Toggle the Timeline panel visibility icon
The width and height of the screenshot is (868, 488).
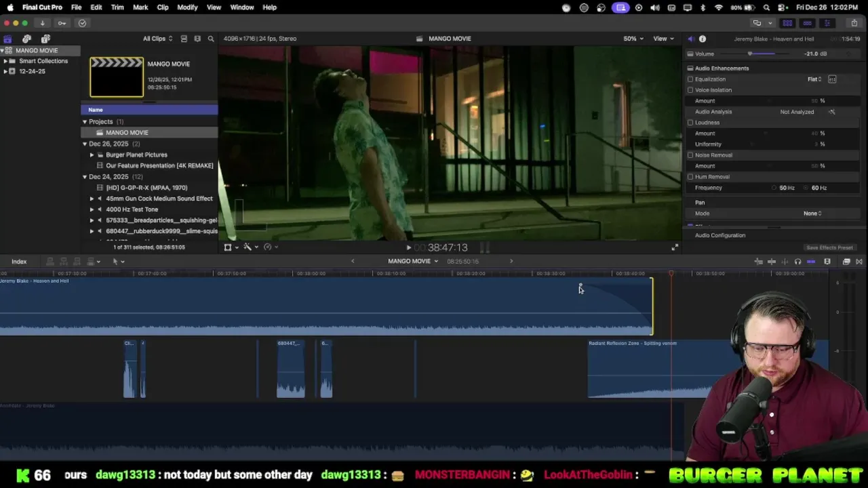(x=807, y=23)
